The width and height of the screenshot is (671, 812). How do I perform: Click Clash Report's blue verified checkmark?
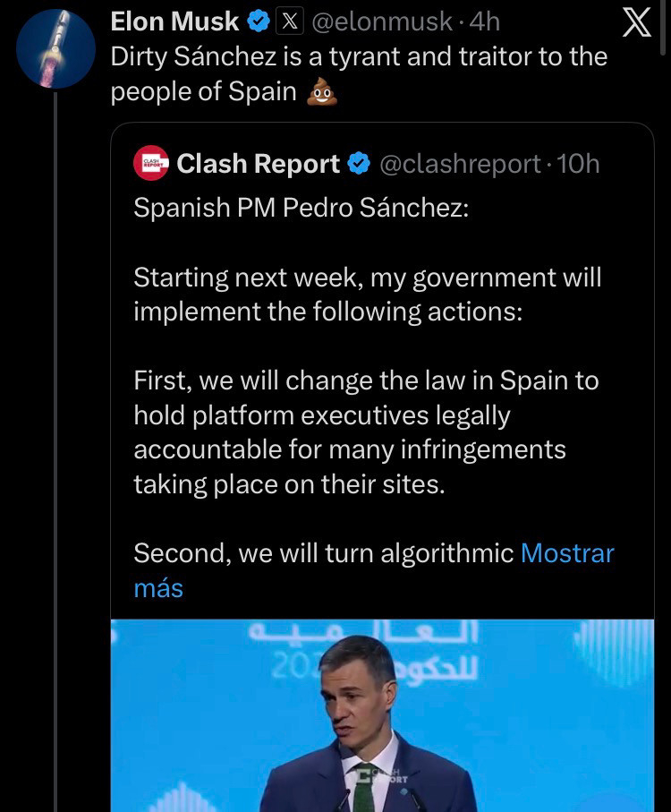(x=359, y=164)
